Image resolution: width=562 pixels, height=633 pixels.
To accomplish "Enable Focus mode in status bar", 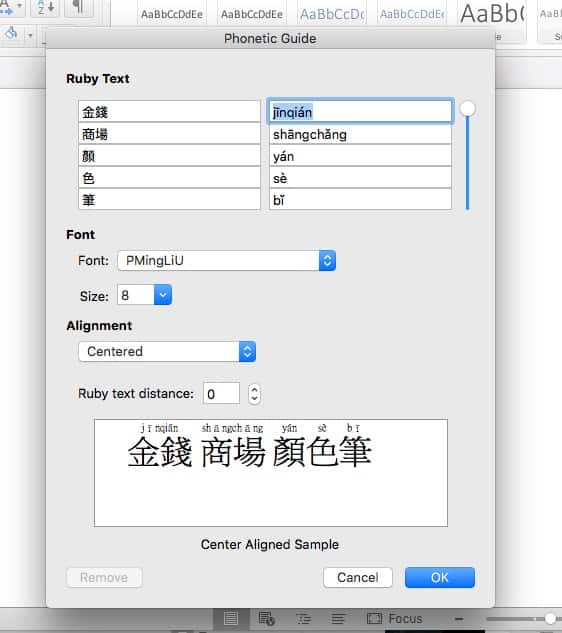I will tap(394, 618).
